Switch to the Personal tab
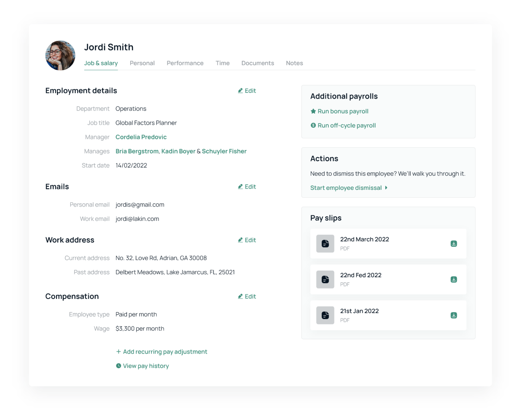This screenshot has width=521, height=420. [x=142, y=63]
